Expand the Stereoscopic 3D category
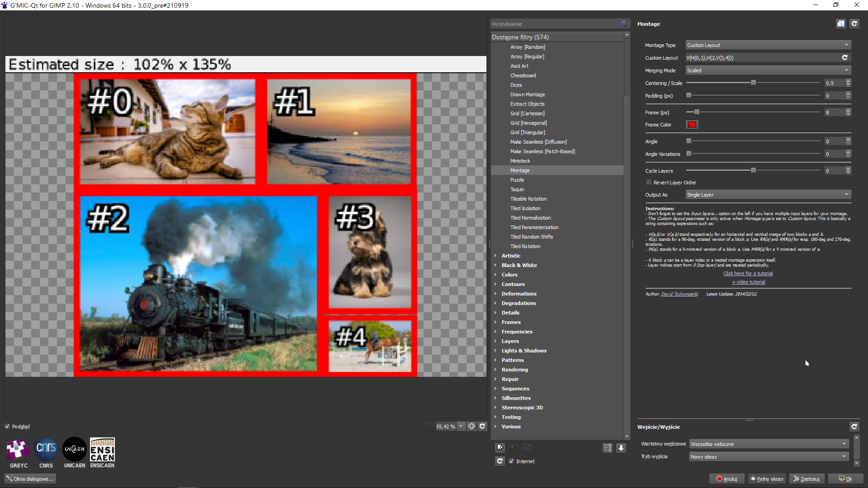 click(x=495, y=408)
